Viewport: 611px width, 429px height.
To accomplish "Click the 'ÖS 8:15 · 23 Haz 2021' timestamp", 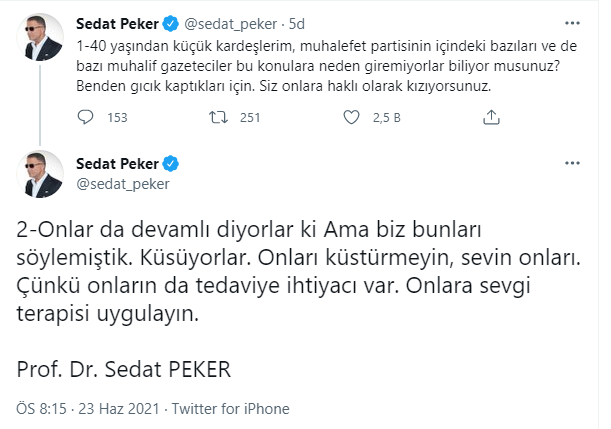I will pyautogui.click(x=83, y=409).
